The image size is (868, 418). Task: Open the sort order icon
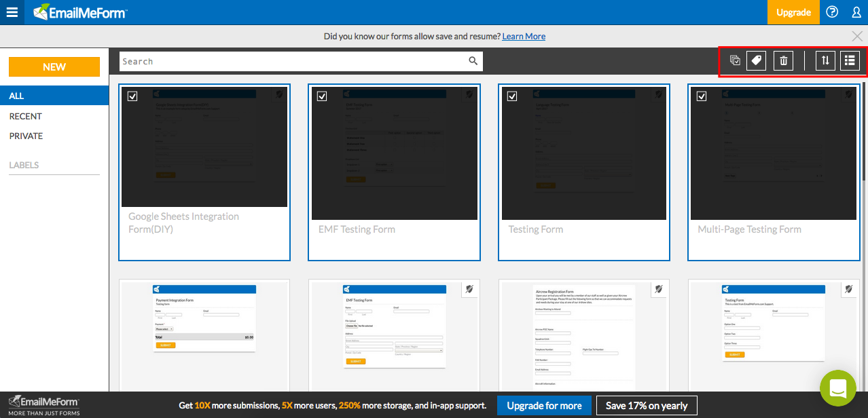click(825, 60)
